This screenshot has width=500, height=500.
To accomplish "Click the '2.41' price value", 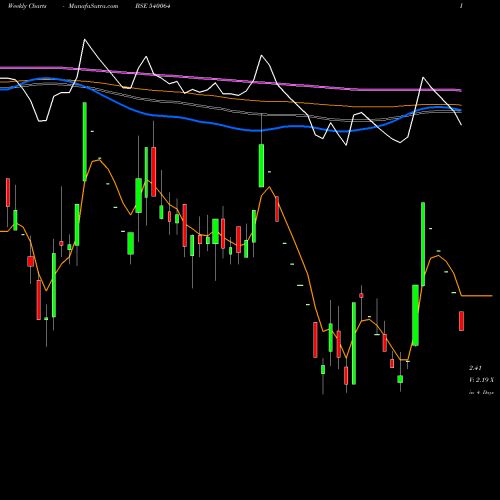I will tap(475, 368).
